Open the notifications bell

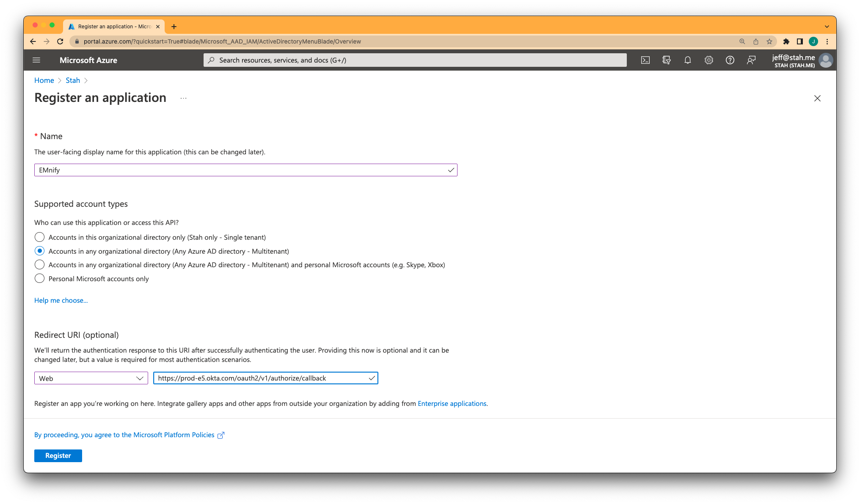click(x=688, y=60)
